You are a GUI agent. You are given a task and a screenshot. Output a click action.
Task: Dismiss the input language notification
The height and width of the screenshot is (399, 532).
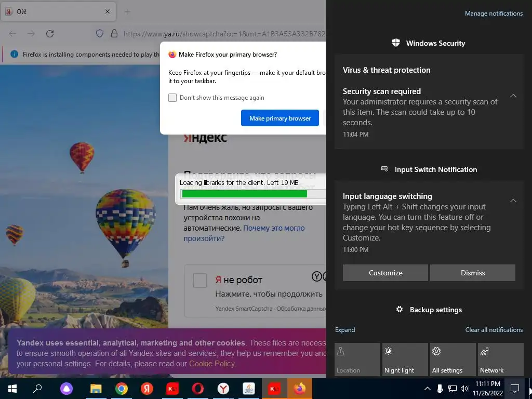pyautogui.click(x=473, y=273)
